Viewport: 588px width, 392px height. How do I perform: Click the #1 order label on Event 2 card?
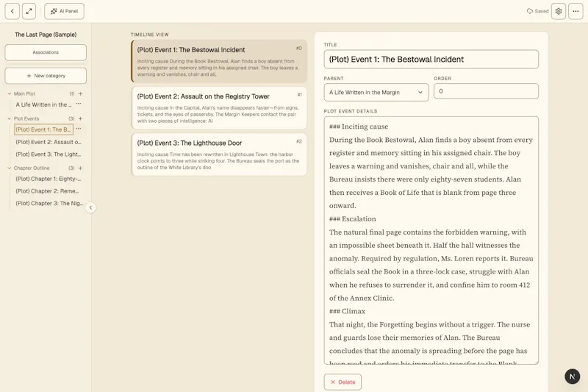point(299,95)
